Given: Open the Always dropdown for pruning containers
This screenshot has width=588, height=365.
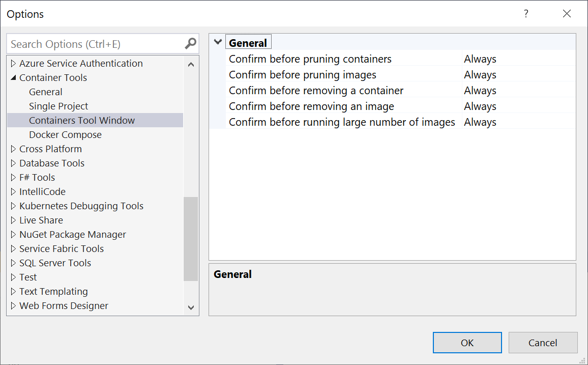Looking at the screenshot, I should pyautogui.click(x=519, y=59).
